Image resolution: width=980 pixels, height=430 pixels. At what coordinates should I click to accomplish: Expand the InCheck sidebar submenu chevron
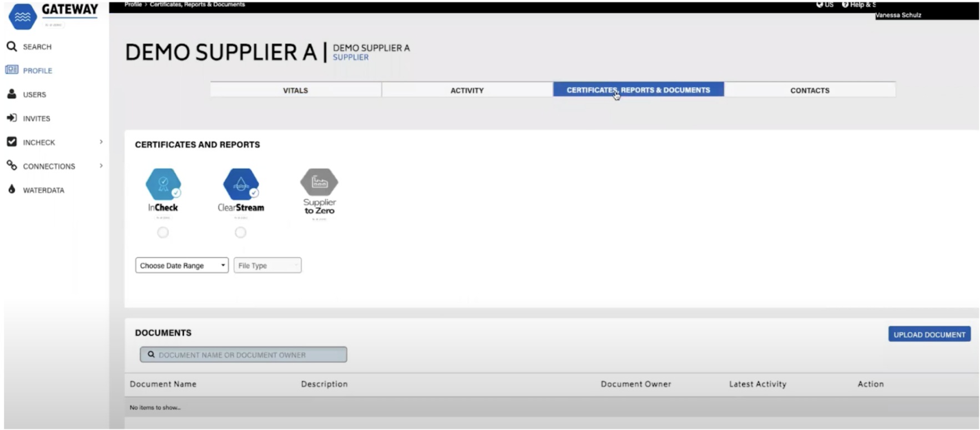pos(101,142)
